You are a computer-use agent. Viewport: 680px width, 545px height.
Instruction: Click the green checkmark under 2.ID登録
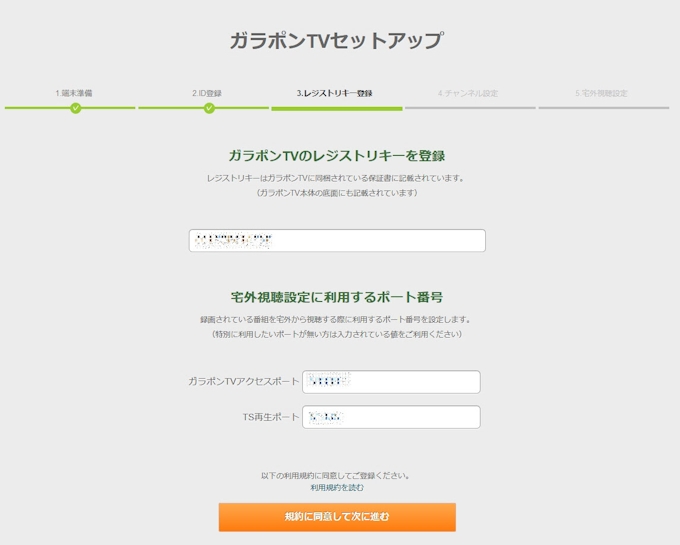pyautogui.click(x=208, y=108)
